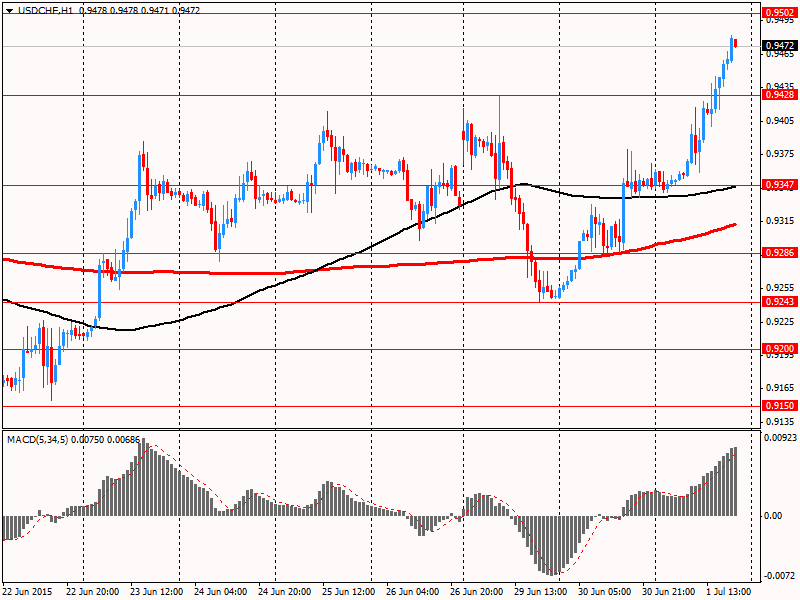Screen dimensions: 800x600
Task: Click the 0.9165 price scale value
Action: point(780,388)
